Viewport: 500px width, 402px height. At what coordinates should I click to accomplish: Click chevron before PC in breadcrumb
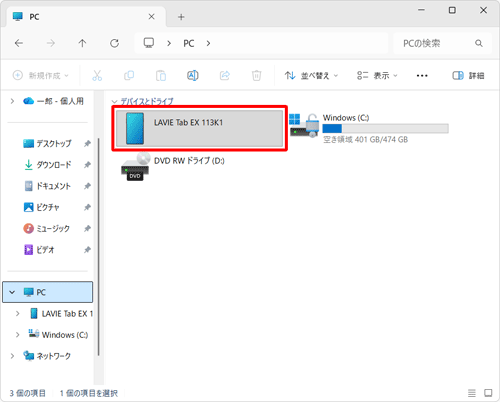tap(169, 43)
